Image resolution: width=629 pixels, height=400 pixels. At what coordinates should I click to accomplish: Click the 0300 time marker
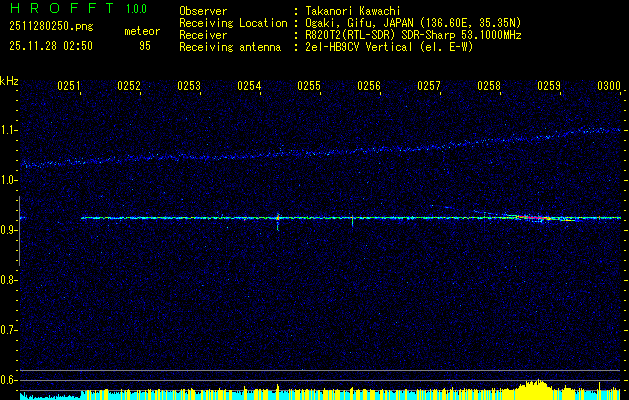tap(608, 87)
